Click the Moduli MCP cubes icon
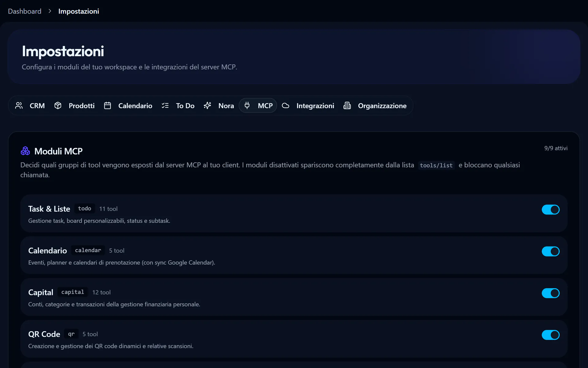588x368 pixels. (25, 151)
